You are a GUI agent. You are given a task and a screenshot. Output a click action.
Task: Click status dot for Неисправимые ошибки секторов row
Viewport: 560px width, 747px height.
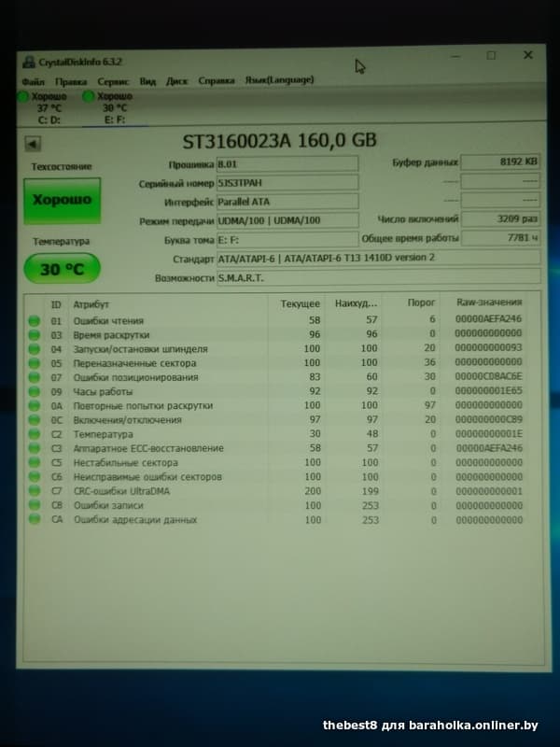[34, 476]
